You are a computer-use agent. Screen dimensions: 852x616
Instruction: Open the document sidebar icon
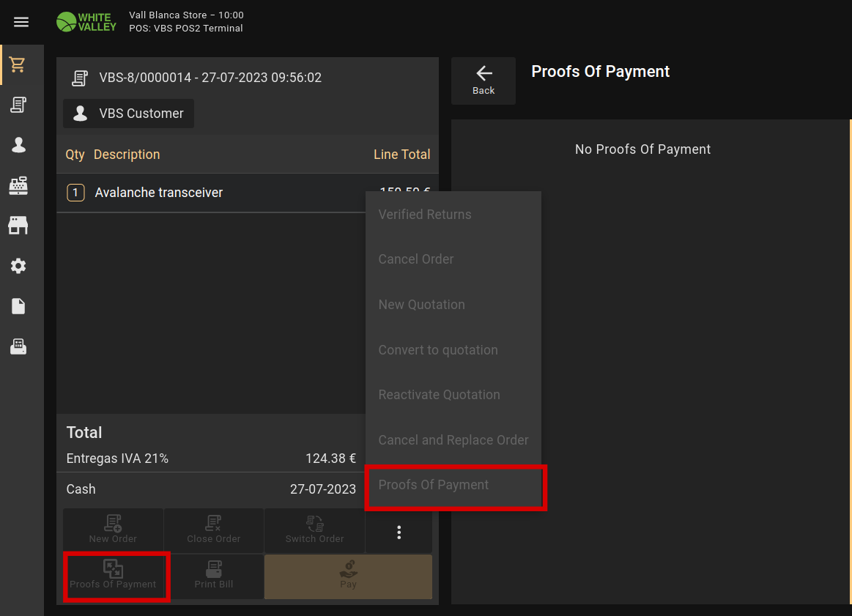click(x=18, y=306)
